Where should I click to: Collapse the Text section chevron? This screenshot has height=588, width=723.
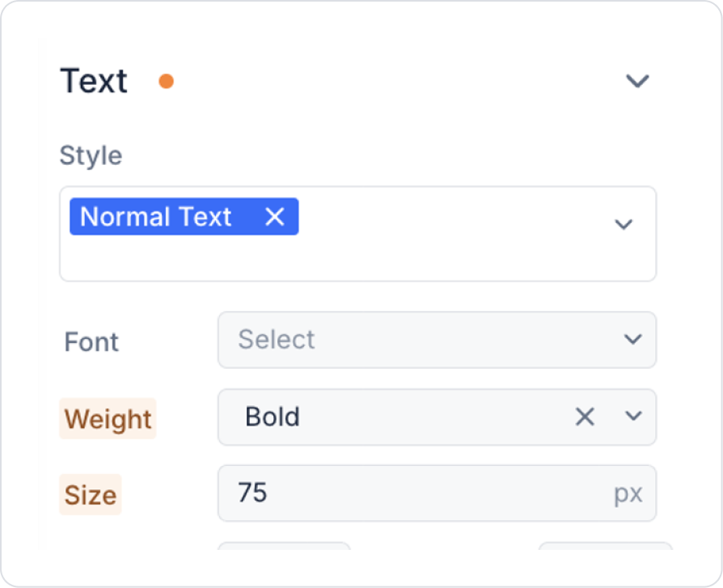pos(637,81)
